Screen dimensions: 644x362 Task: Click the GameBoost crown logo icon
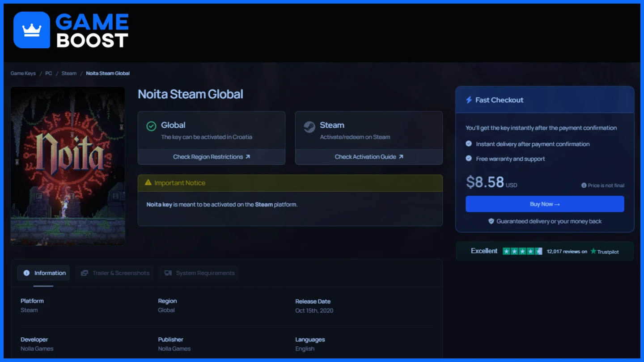[x=32, y=30]
